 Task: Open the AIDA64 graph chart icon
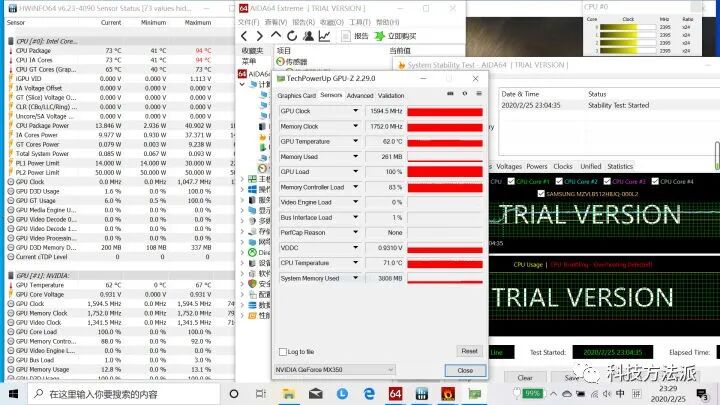pyautogui.click(x=324, y=36)
